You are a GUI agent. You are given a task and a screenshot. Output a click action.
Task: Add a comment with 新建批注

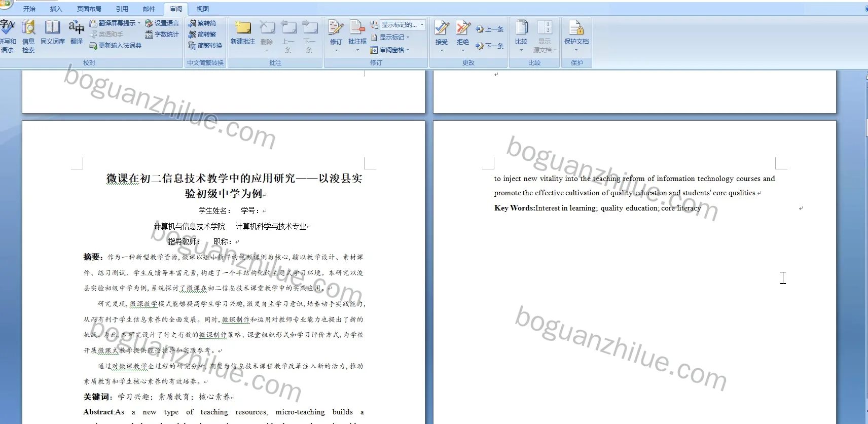[x=243, y=32]
